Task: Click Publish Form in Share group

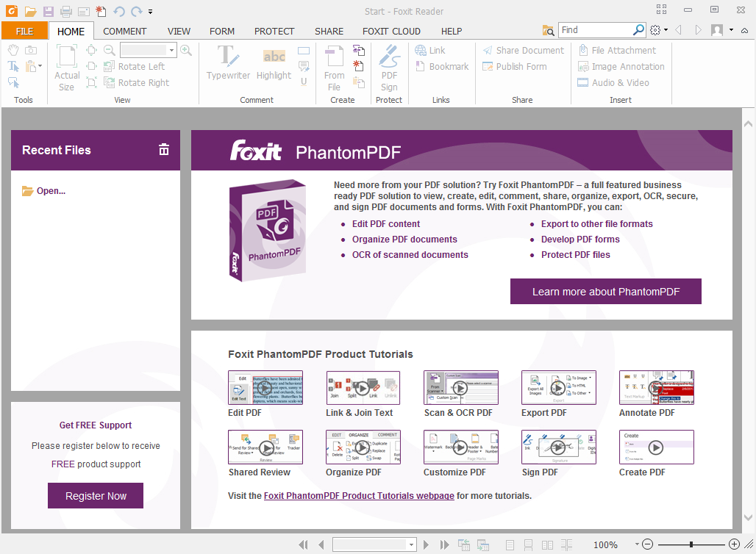Action: (x=515, y=66)
